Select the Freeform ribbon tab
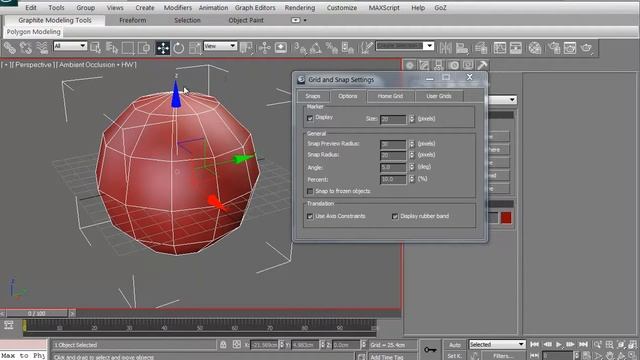Image resolution: width=640 pixels, height=360 pixels. click(133, 20)
